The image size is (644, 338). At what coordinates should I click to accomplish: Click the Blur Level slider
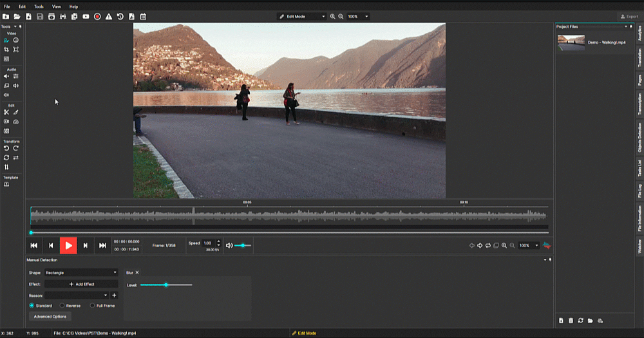pos(166,285)
